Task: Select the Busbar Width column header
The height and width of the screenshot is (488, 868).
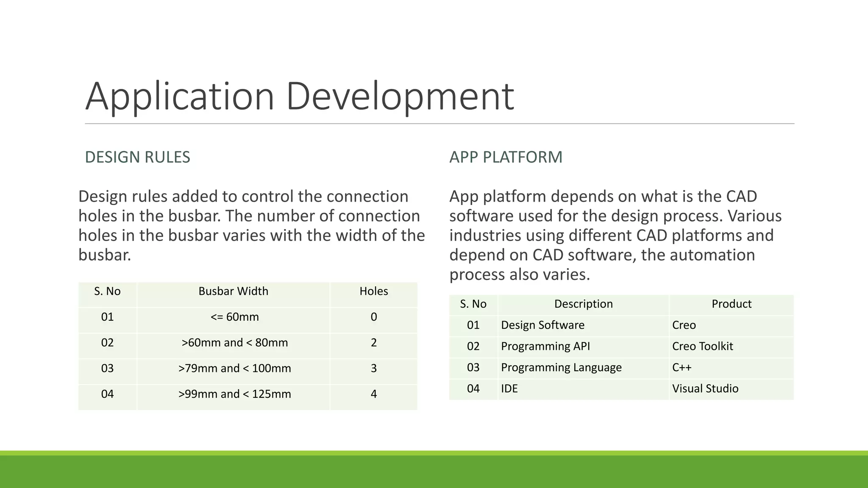Action: coord(233,291)
